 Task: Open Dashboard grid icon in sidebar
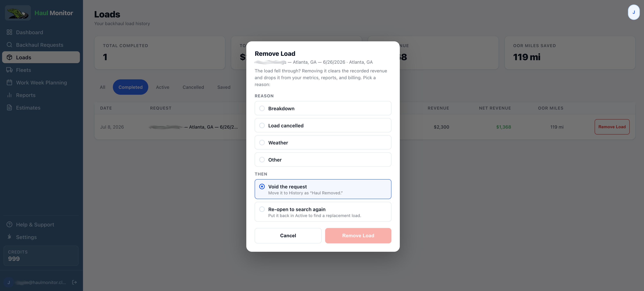9,32
